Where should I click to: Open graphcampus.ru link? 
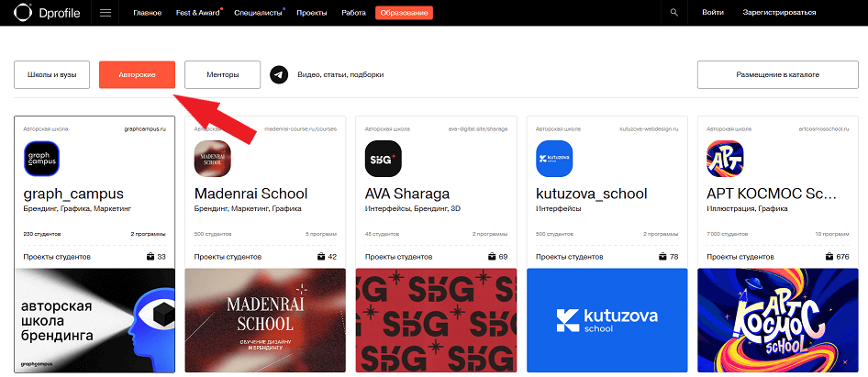pyautogui.click(x=146, y=129)
